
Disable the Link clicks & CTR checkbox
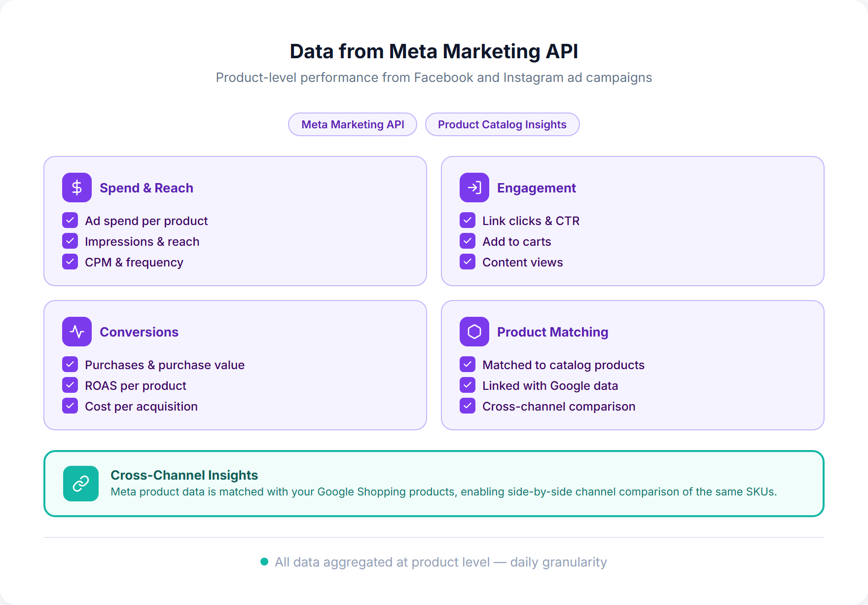467,220
